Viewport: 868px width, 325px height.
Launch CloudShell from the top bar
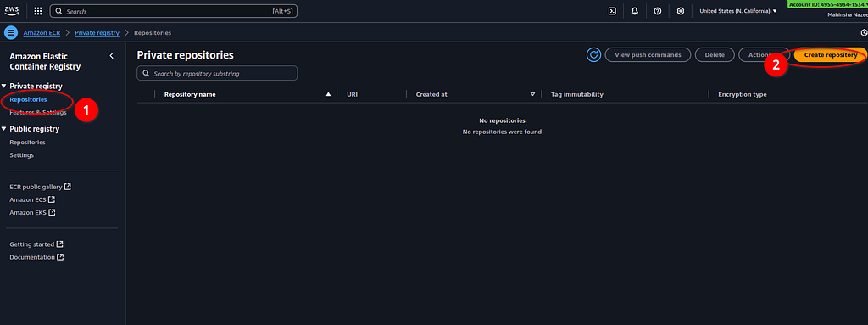point(612,11)
